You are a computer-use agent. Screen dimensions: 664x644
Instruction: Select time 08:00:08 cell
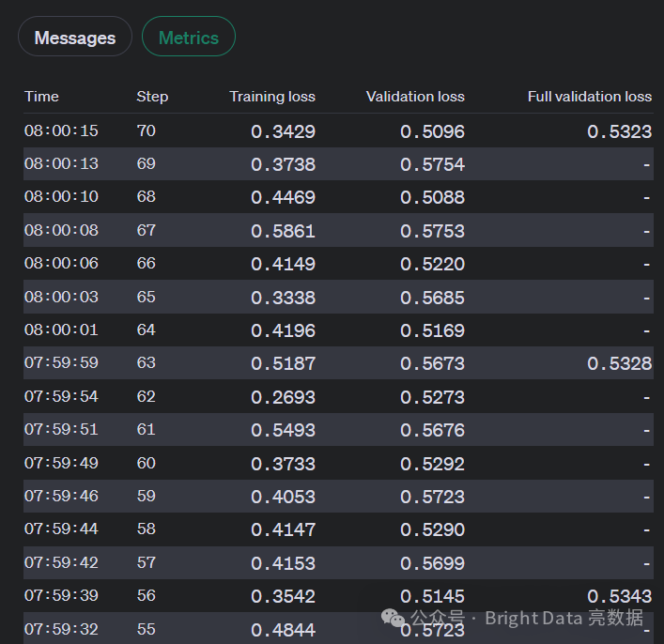pyautogui.click(x=61, y=230)
